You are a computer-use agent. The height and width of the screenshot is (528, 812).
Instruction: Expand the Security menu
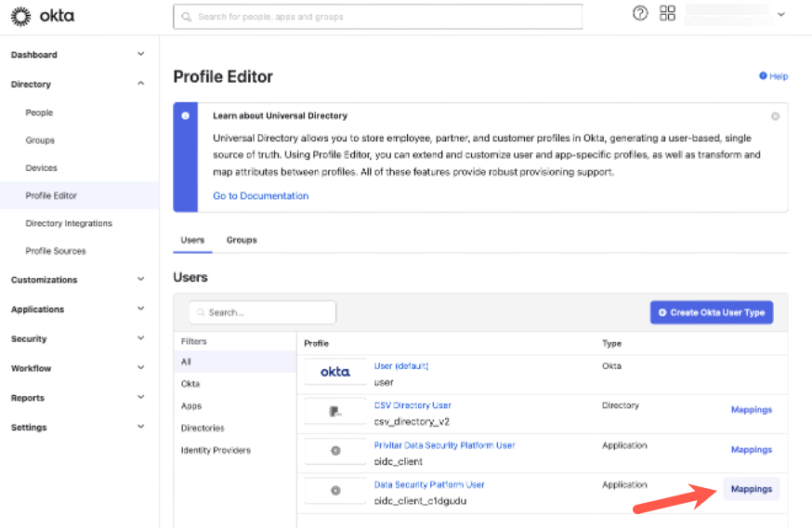140,337
